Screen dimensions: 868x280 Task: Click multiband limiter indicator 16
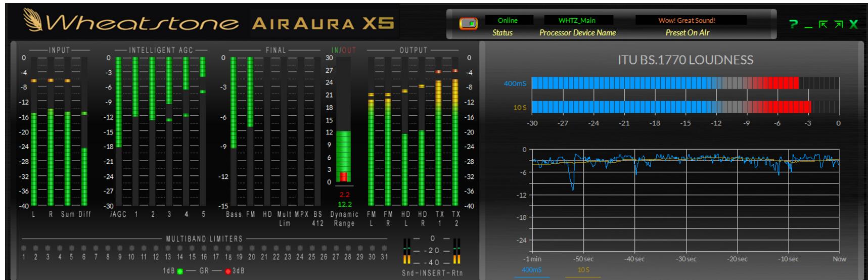click(x=204, y=248)
